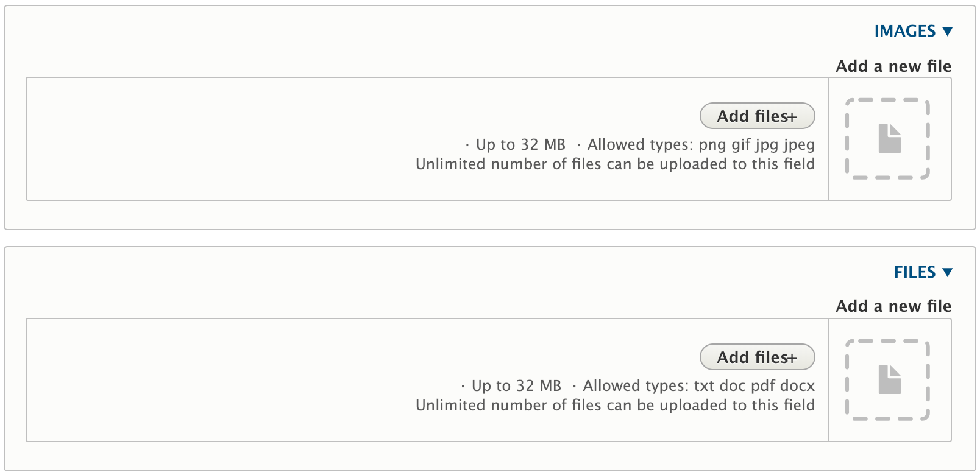Viewport: 980px width, 475px height.
Task: Click the FILES section header
Action: [x=916, y=272]
